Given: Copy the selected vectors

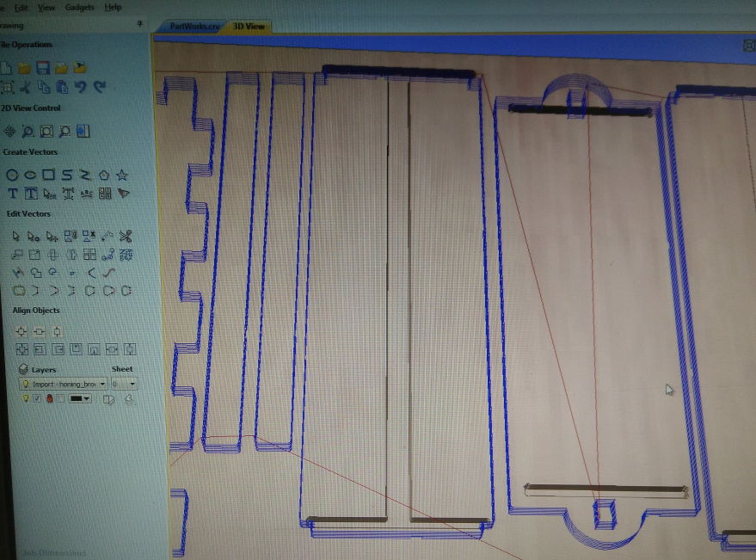Looking at the screenshot, I should [x=44, y=87].
